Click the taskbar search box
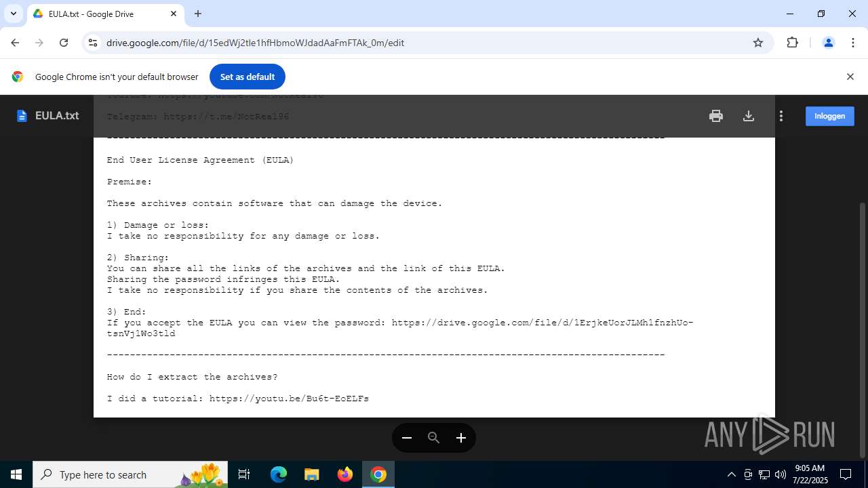Screen dimensions: 868x488 point(130,474)
